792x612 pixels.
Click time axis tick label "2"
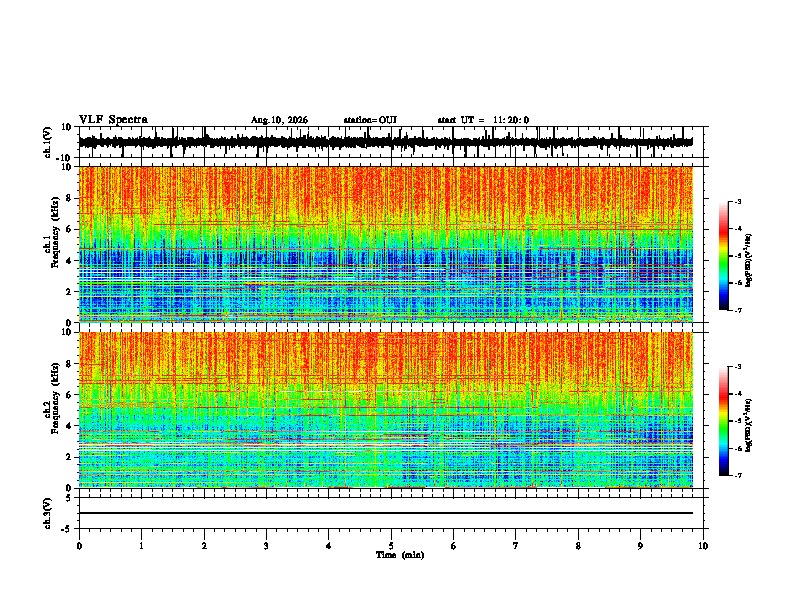point(204,546)
